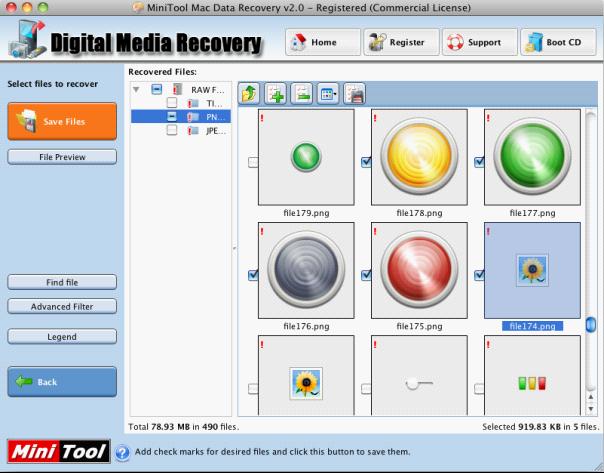Click the Digital Media Recovery logo icon
This screenshot has width=604, height=473.
click(27, 40)
